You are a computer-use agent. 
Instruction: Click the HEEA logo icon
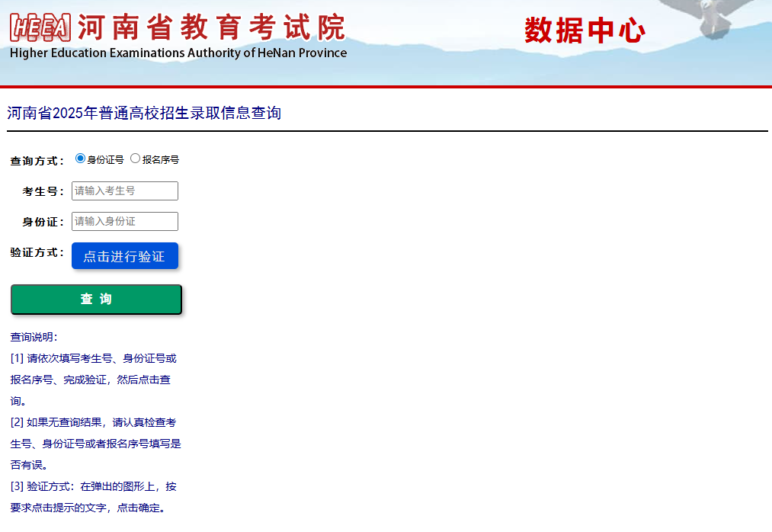[x=40, y=27]
